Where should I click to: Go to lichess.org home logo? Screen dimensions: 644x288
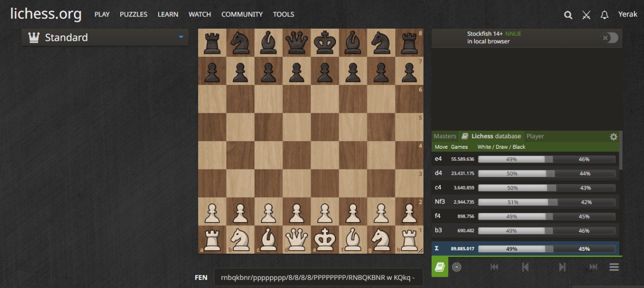click(x=46, y=14)
